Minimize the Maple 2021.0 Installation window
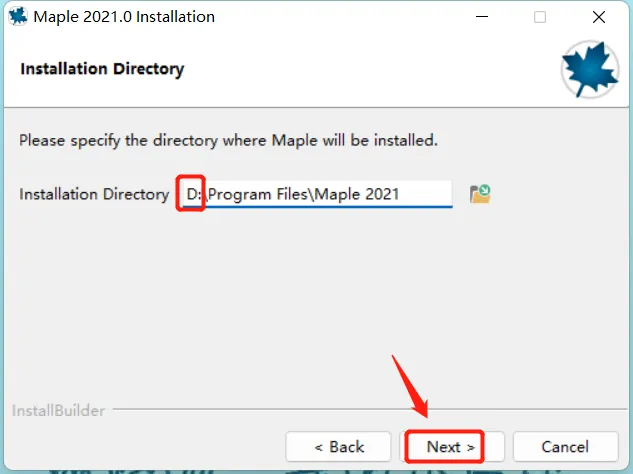The height and width of the screenshot is (474, 633). tap(482, 17)
